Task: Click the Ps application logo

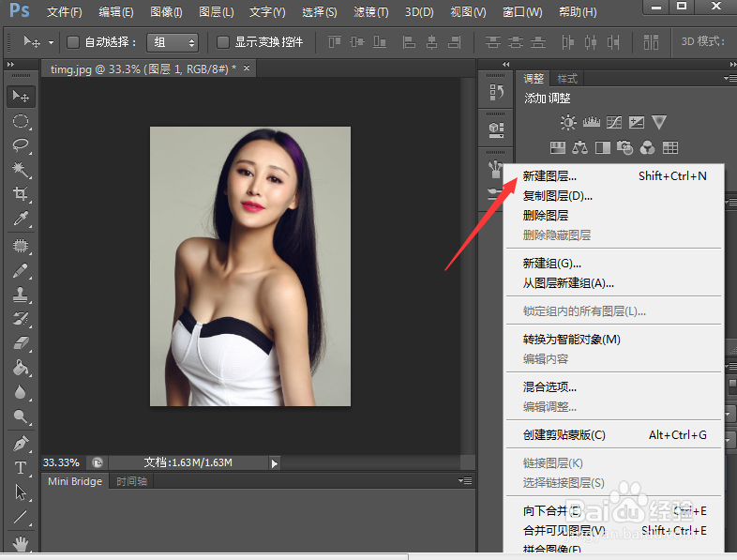Action: pyautogui.click(x=20, y=10)
